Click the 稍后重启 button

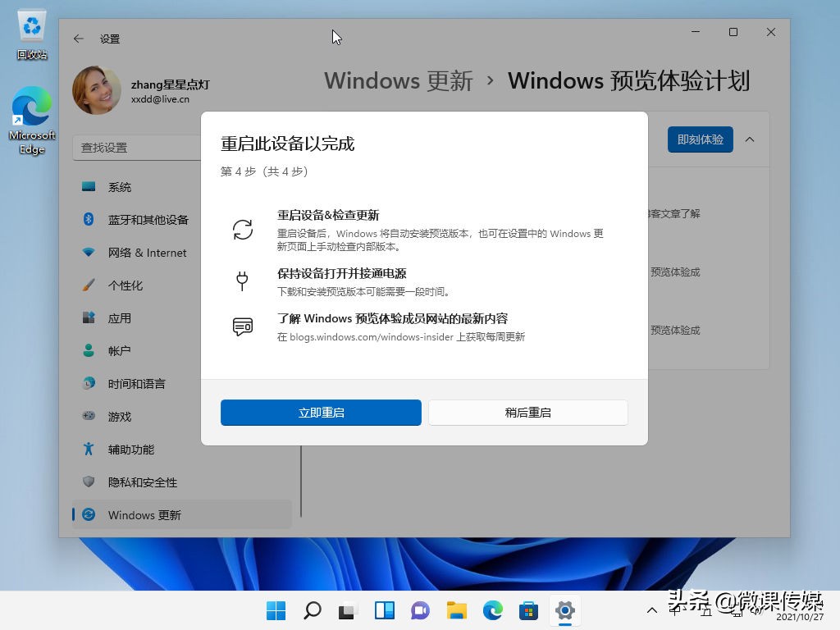tap(527, 413)
